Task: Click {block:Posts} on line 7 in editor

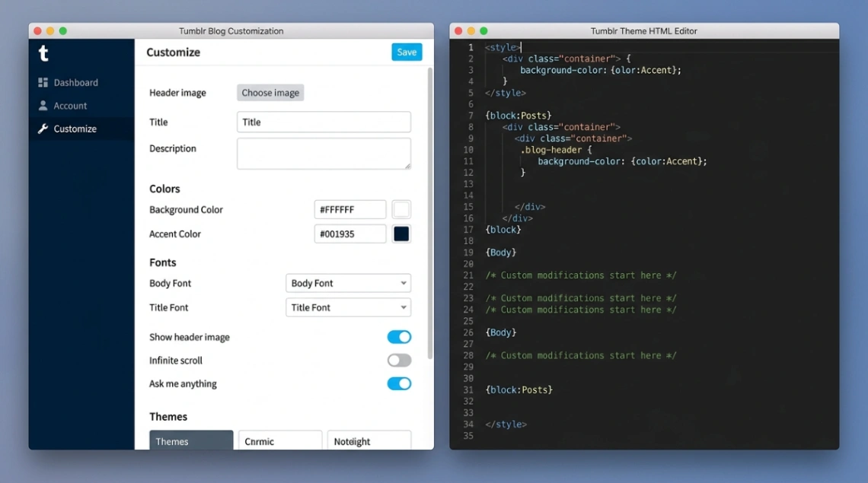Action: (x=519, y=116)
